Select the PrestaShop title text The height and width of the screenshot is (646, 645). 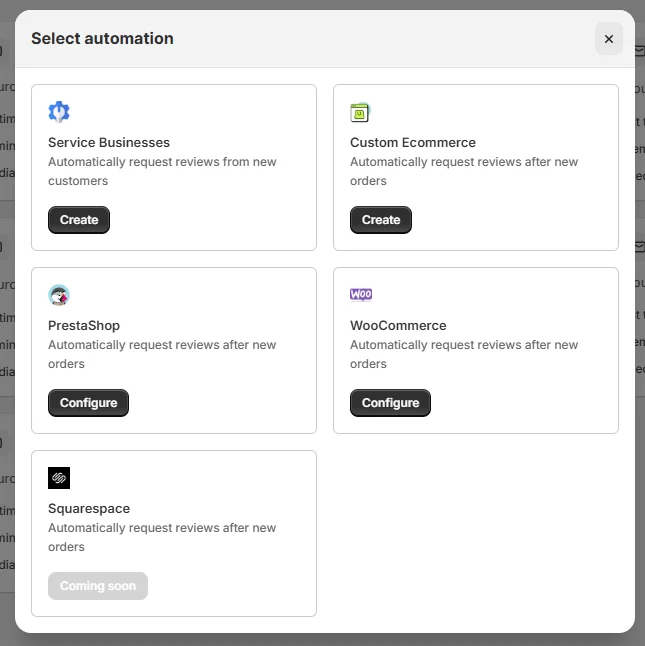tap(84, 325)
